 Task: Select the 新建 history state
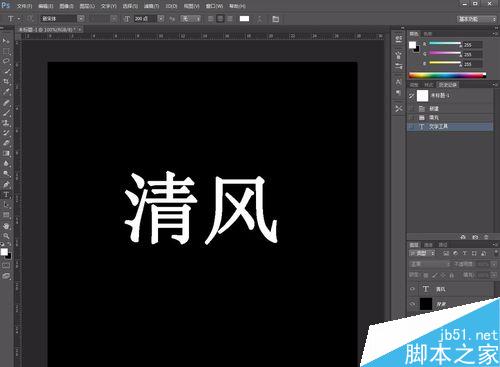point(450,109)
